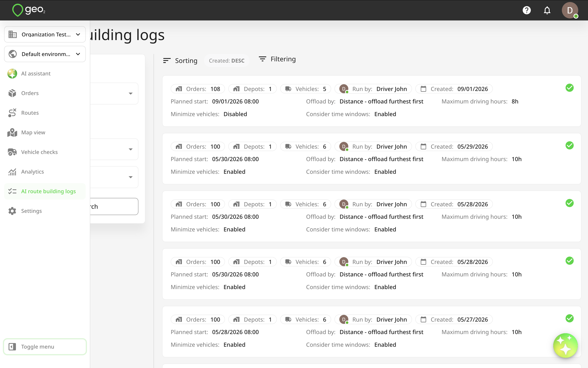Open the first filter panel dropdown arrow
The image size is (588, 368).
coord(130,94)
